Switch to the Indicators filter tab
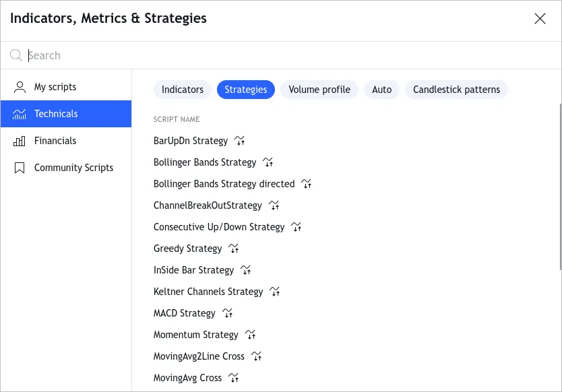 coord(183,89)
